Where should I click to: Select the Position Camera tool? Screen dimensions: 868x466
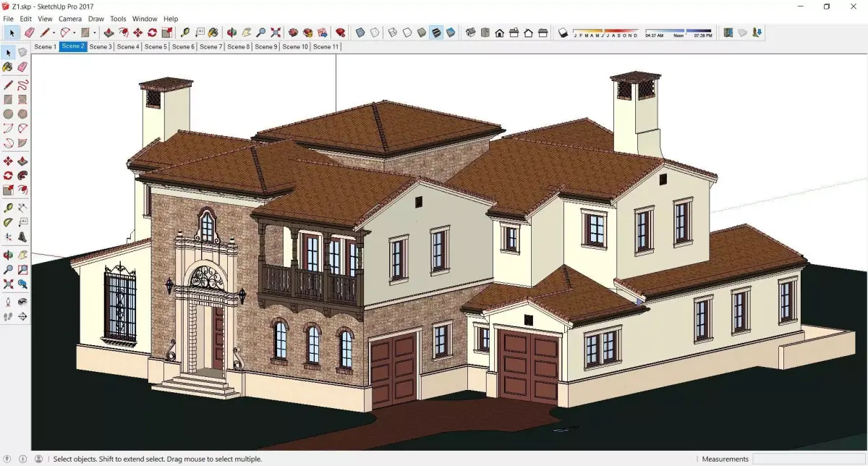pyautogui.click(x=8, y=302)
